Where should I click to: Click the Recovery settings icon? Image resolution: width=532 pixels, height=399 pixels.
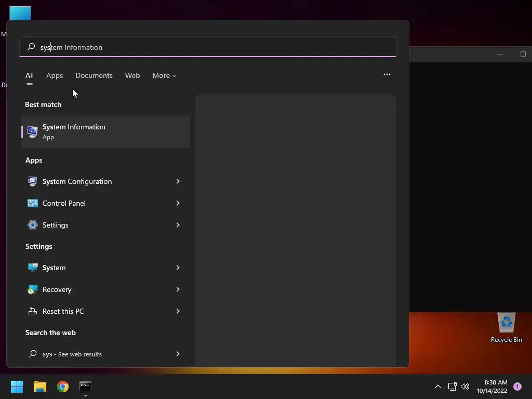coord(33,289)
